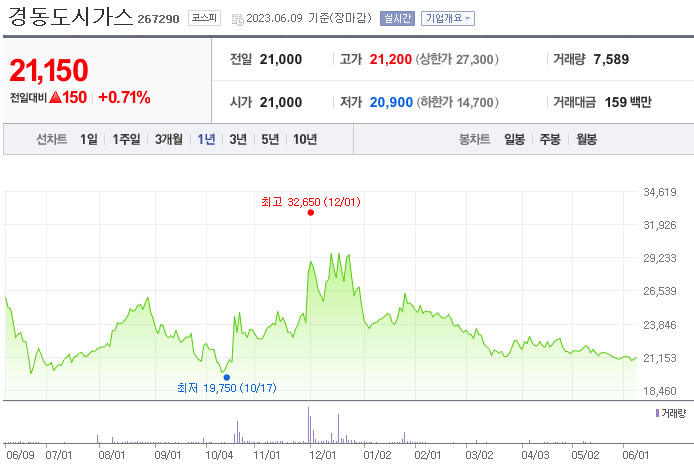Screen dimensions: 694x475
Task: Click the calendar icon before 2023.06.09
Action: [x=238, y=19]
